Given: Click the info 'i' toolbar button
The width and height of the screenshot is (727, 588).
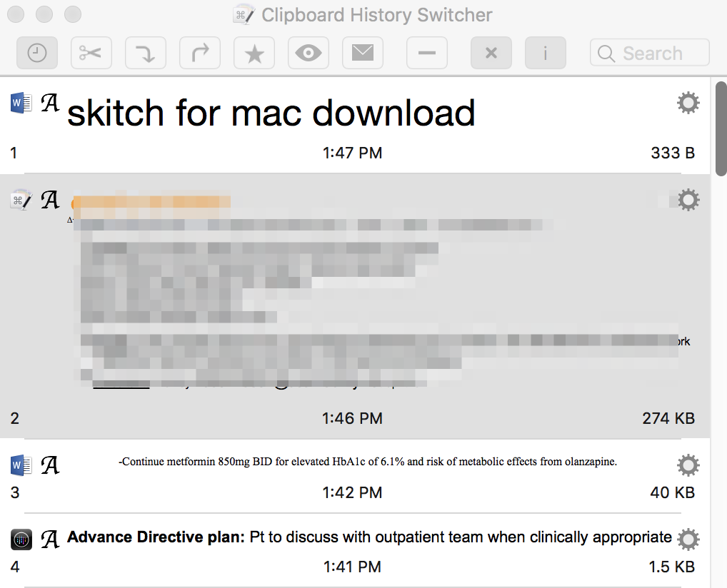Looking at the screenshot, I should [x=546, y=53].
